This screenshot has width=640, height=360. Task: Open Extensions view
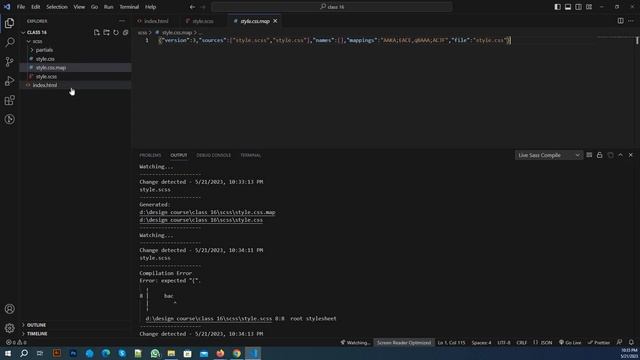[9, 100]
